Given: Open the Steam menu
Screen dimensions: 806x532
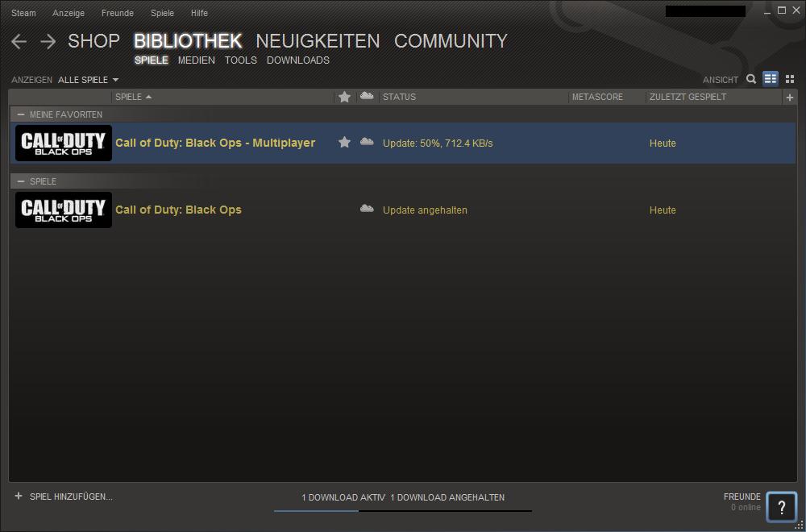Looking at the screenshot, I should (23, 13).
